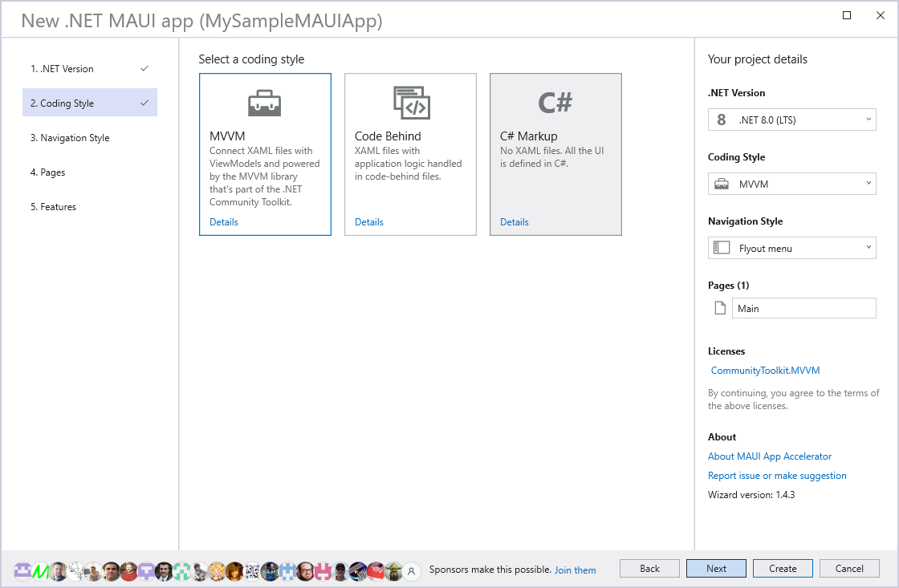Expand the Coding Style combo box
This screenshot has height=588, width=899.
point(791,185)
